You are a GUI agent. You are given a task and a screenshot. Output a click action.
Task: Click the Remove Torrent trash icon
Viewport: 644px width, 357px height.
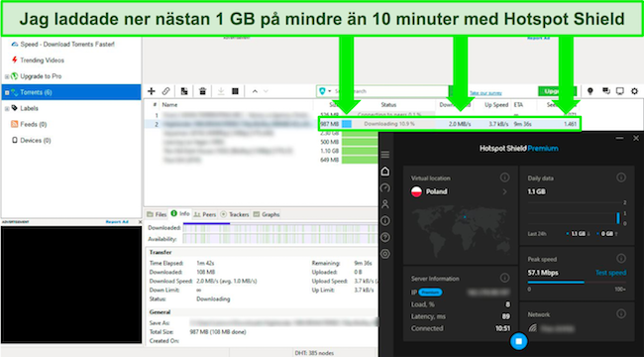coord(202,91)
